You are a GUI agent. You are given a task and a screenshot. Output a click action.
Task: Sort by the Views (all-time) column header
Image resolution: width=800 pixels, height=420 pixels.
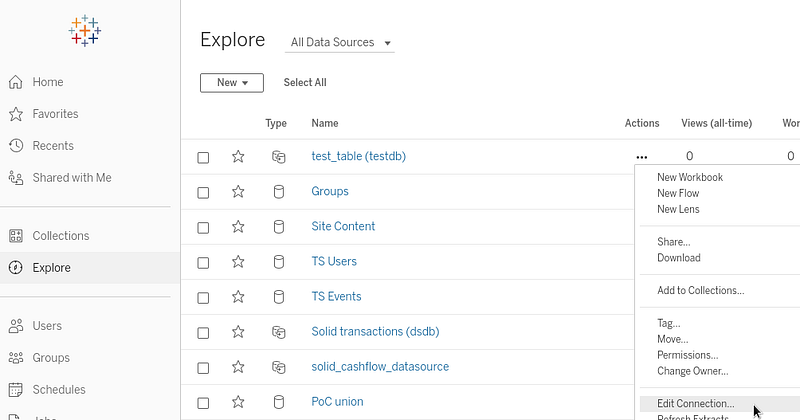716,123
